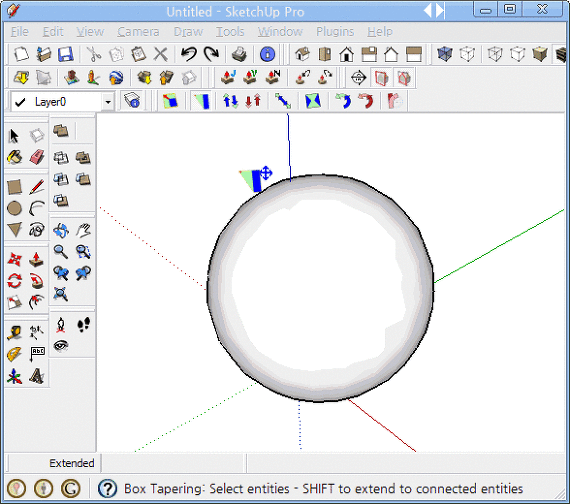Activate the Circle drawing tool

click(x=15, y=208)
